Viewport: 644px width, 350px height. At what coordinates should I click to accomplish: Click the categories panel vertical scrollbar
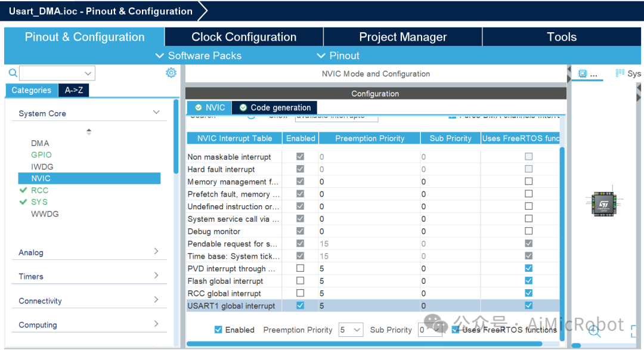[176, 137]
